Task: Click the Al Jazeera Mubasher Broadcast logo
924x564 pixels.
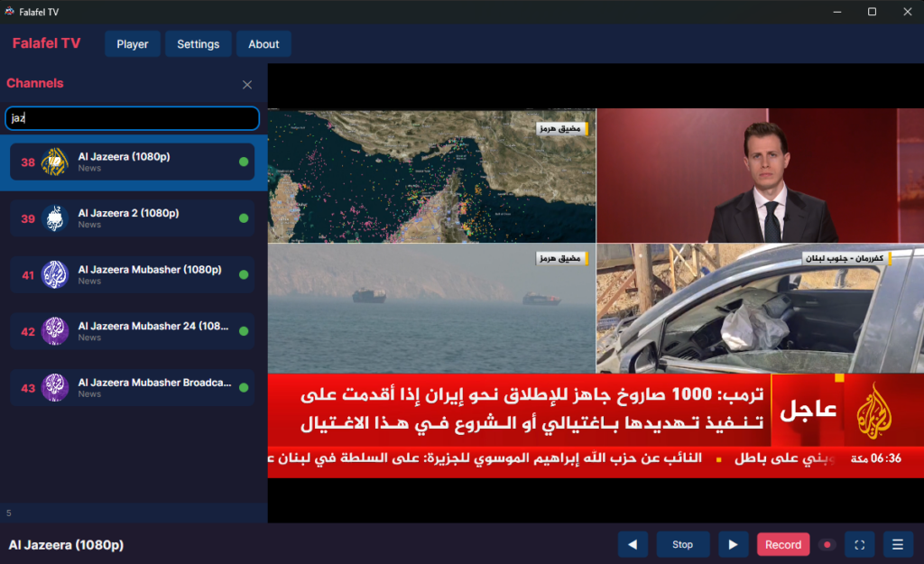Action: 55,388
